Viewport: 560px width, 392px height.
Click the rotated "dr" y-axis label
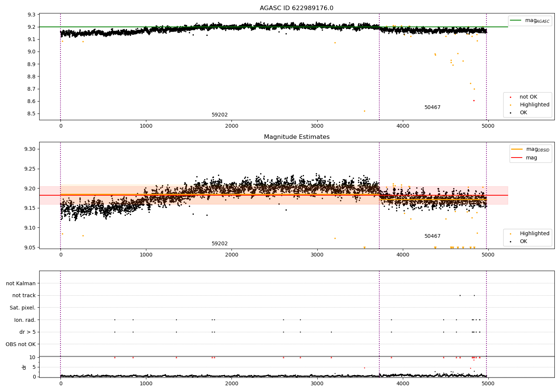click(x=24, y=367)
